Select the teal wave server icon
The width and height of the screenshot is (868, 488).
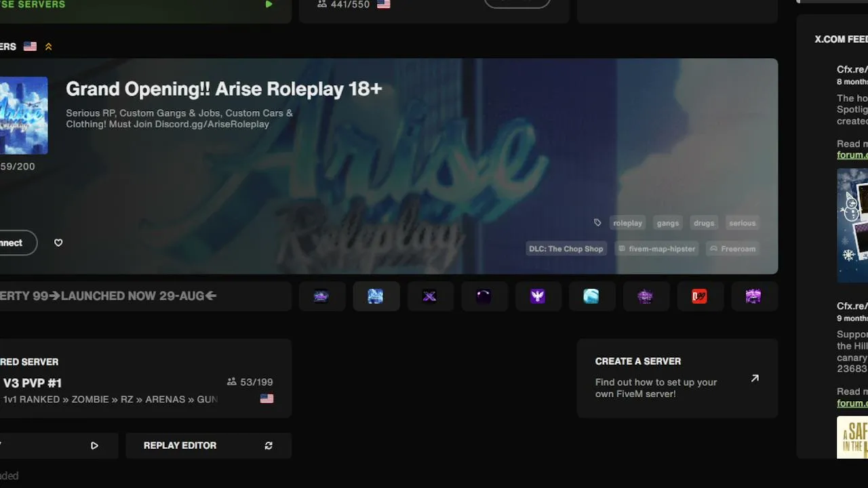[x=591, y=296]
